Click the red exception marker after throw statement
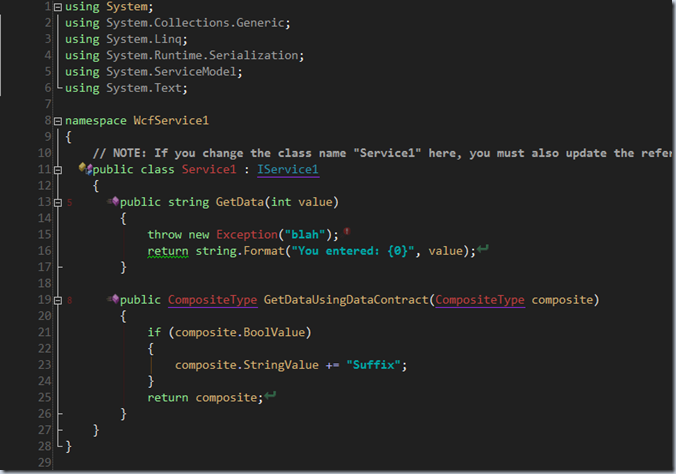676x474 pixels. pos(347,232)
